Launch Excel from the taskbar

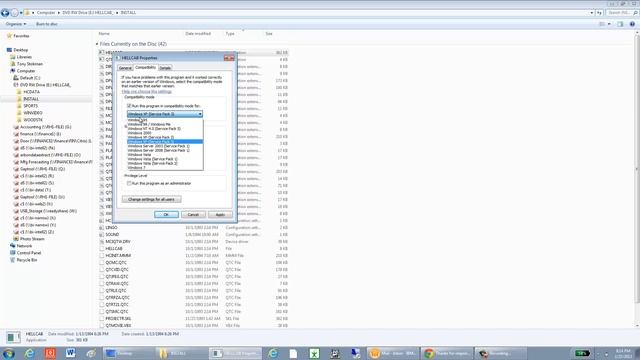[314, 353]
